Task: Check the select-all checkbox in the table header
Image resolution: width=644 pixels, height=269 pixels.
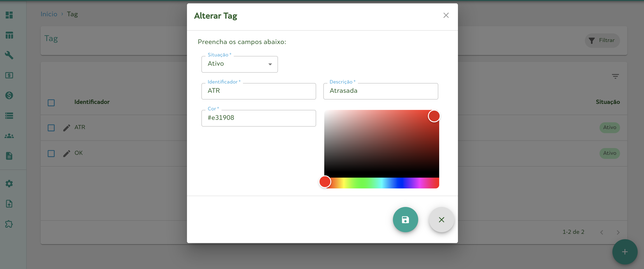Action: point(51,103)
